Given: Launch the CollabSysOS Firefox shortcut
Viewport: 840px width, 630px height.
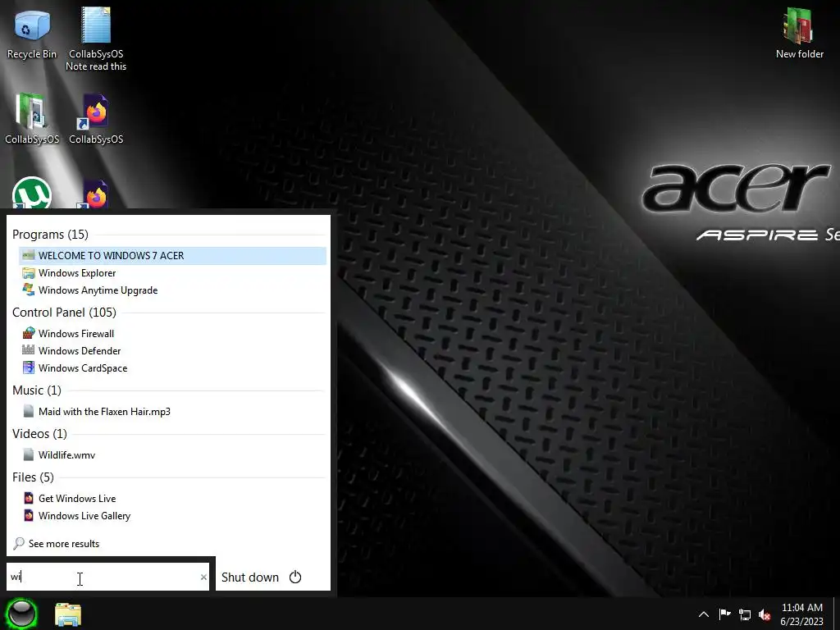Looking at the screenshot, I should pos(96,118).
